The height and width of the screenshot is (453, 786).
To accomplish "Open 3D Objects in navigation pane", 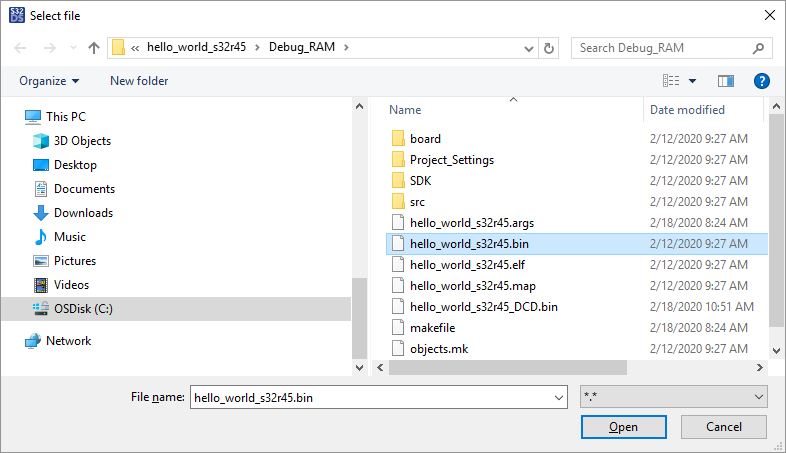I will (x=82, y=141).
